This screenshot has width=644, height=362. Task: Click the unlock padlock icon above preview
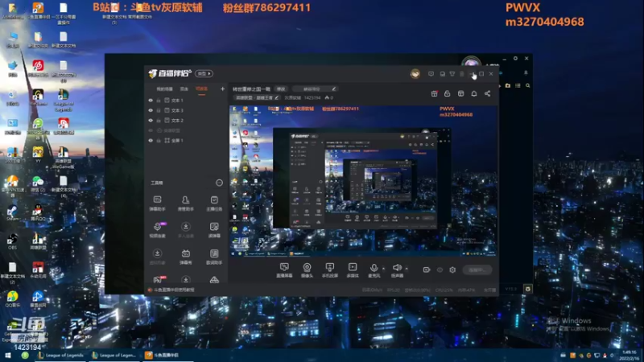pos(448,93)
